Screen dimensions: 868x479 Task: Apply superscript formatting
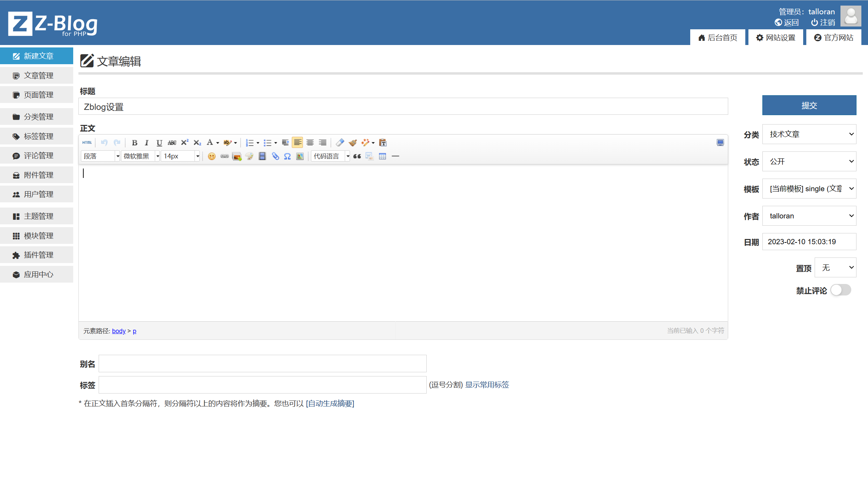184,143
